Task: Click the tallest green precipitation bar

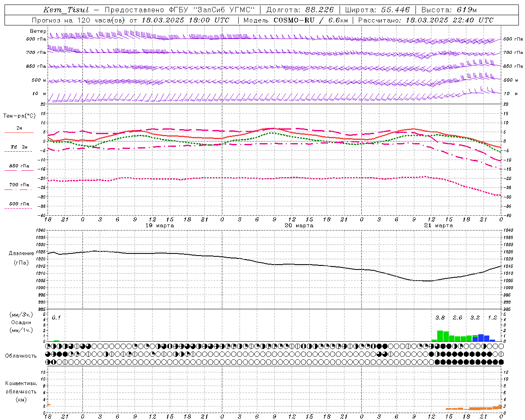Action: tap(440, 336)
